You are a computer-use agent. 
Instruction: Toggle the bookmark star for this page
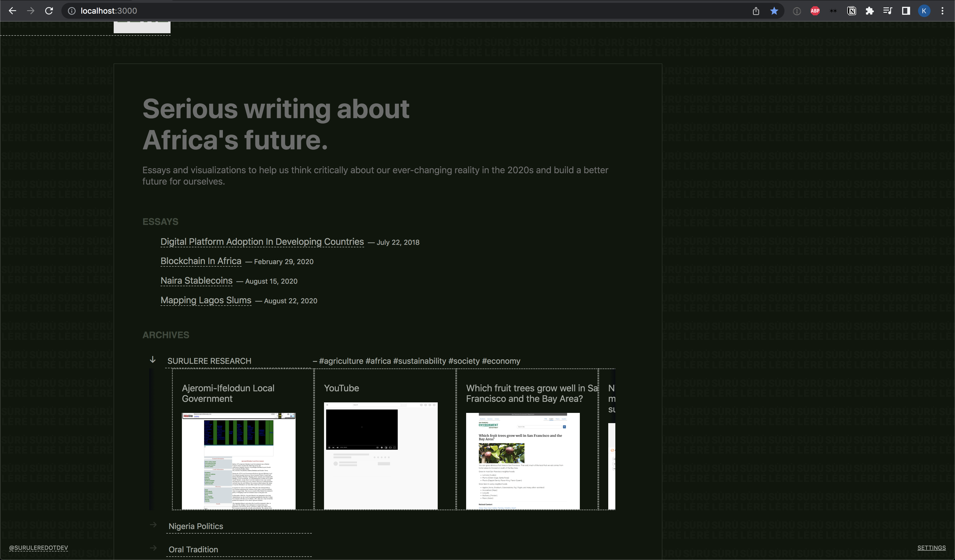click(773, 11)
